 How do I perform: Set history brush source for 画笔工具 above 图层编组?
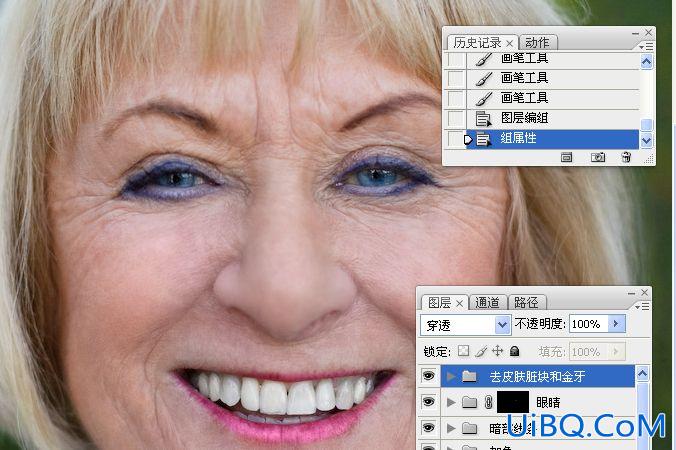coord(455,98)
